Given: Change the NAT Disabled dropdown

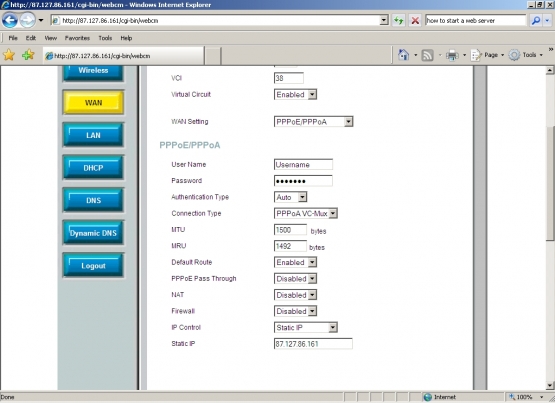Looking at the screenshot, I should [x=296, y=295].
